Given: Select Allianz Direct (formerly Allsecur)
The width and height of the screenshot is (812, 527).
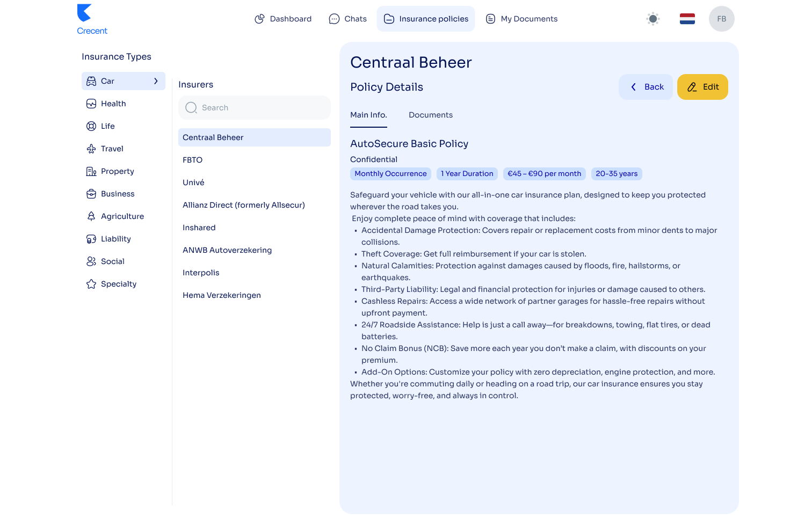Looking at the screenshot, I should tap(255, 205).
